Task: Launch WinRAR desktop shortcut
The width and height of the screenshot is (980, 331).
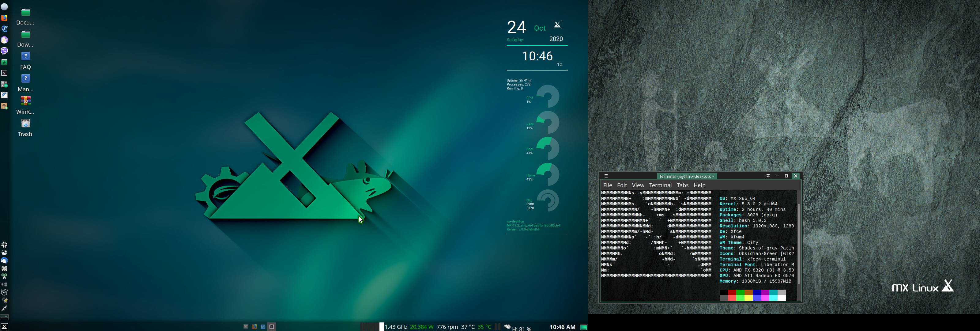Action: [x=25, y=105]
